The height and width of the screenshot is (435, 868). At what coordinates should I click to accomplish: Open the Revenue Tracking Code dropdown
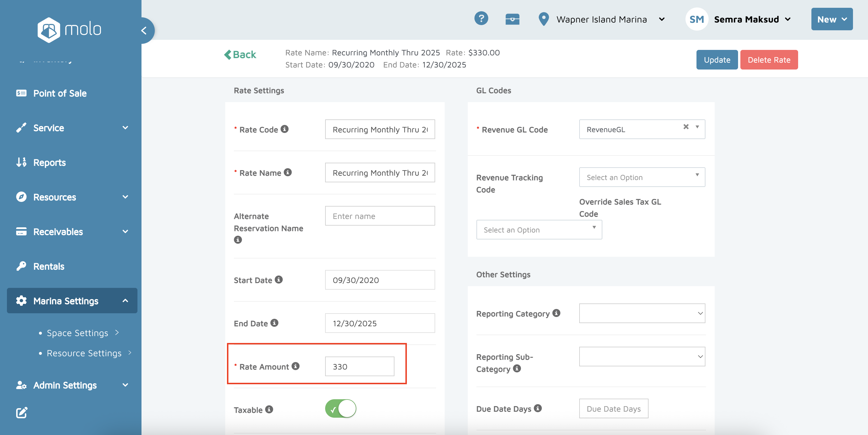[642, 177]
